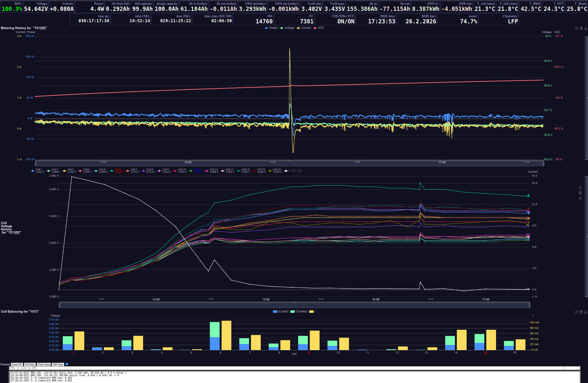Click the Metering History refresh/restore icon

click(577, 28)
